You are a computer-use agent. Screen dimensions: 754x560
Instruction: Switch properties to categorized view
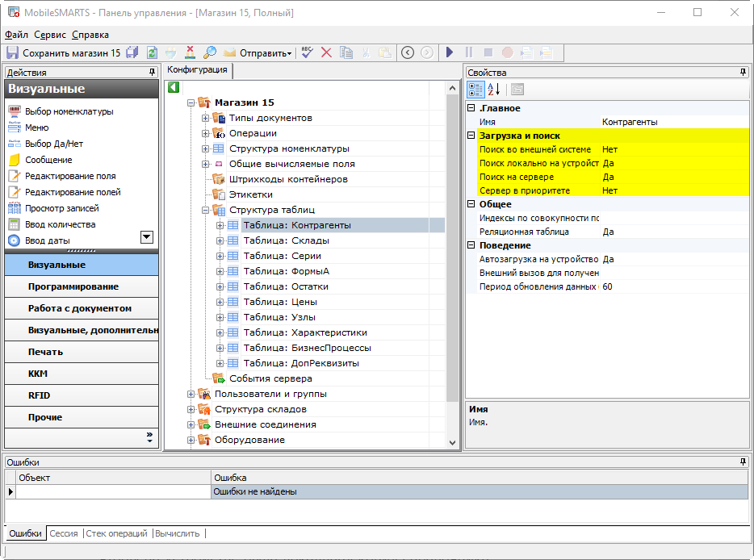(475, 90)
